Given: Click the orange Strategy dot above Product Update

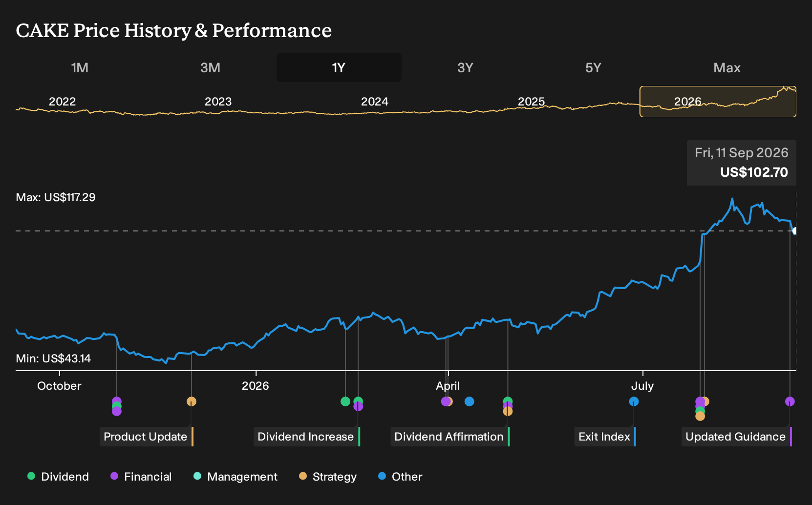Looking at the screenshot, I should point(192,401).
